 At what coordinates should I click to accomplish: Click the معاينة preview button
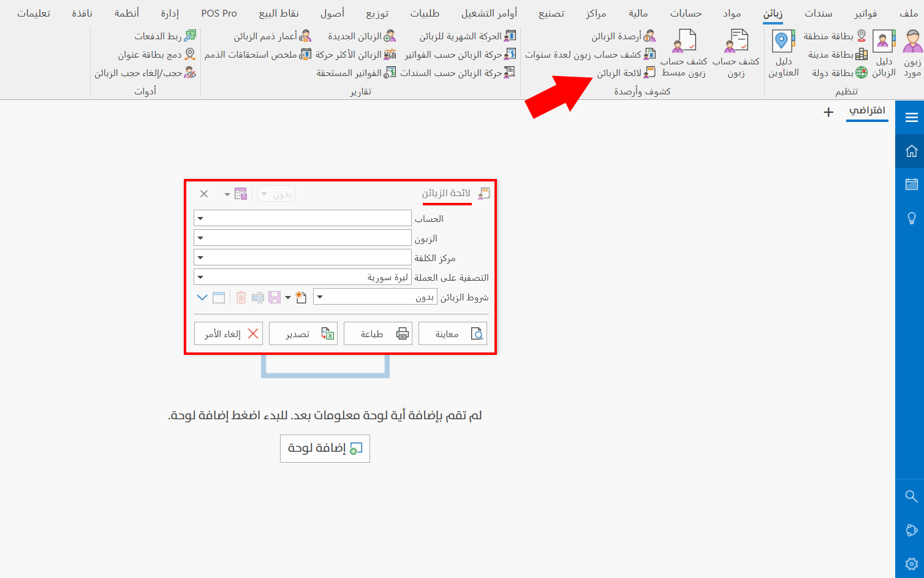(453, 333)
